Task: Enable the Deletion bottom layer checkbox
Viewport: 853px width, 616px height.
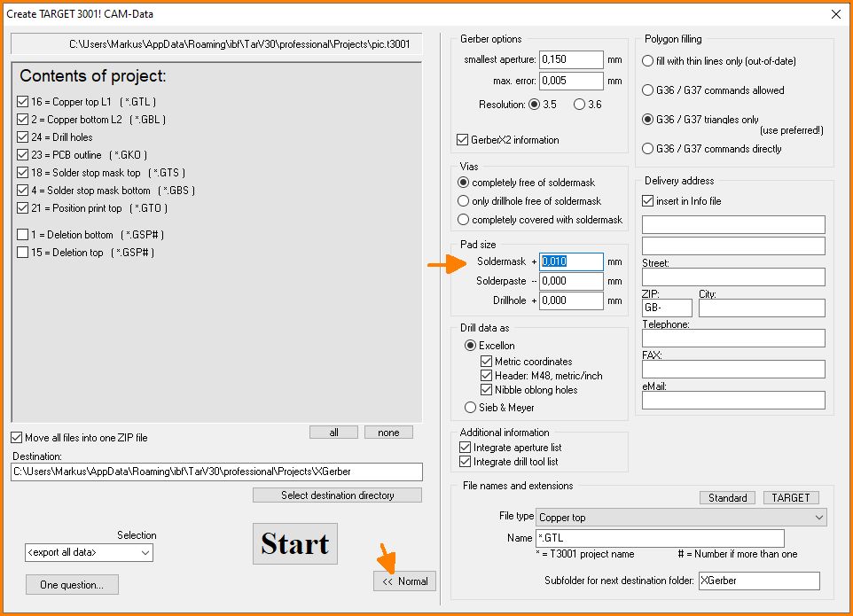Action: (x=23, y=235)
